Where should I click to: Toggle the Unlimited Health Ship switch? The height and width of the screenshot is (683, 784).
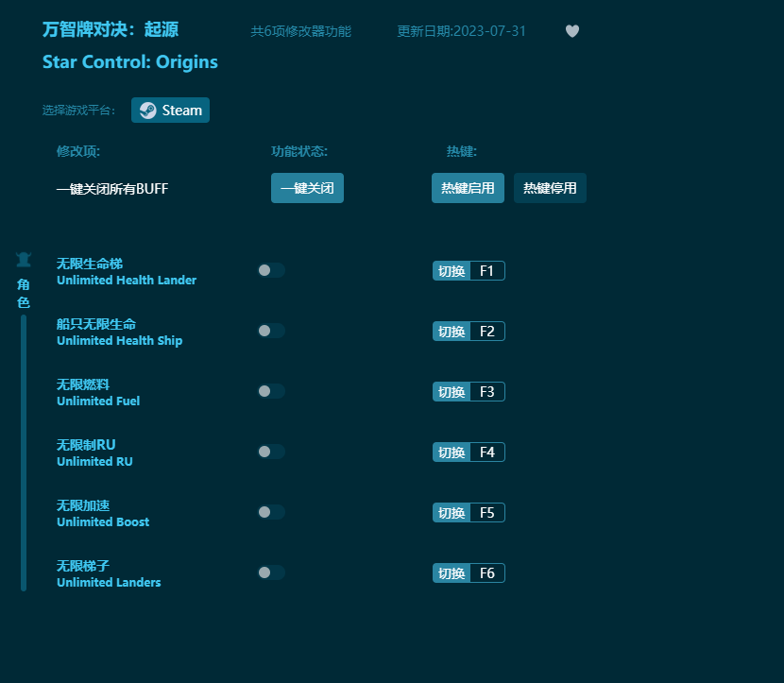click(271, 331)
